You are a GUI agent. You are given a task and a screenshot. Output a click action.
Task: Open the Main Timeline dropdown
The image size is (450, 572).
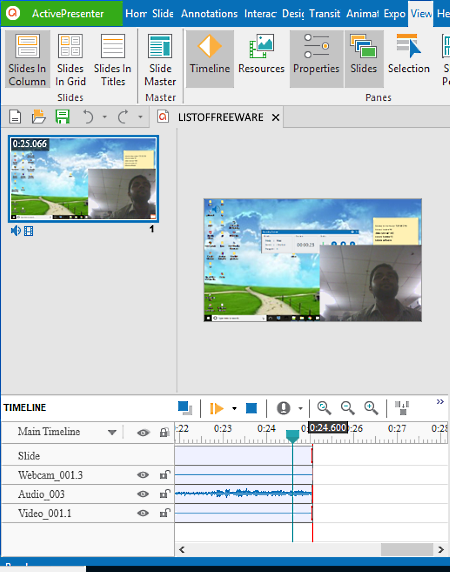coord(112,432)
